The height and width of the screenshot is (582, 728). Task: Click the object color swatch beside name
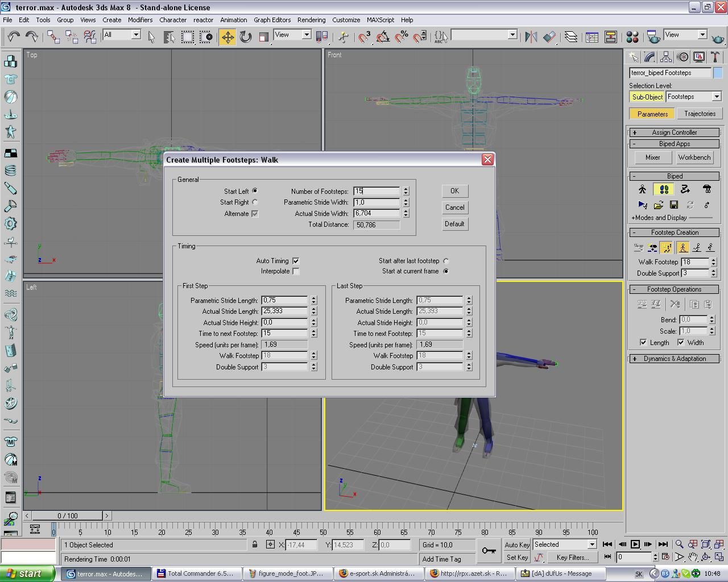coord(718,73)
